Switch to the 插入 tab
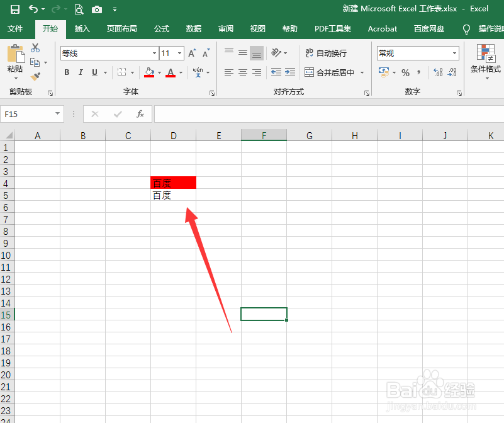Image resolution: width=504 pixels, height=423 pixels. coord(82,29)
